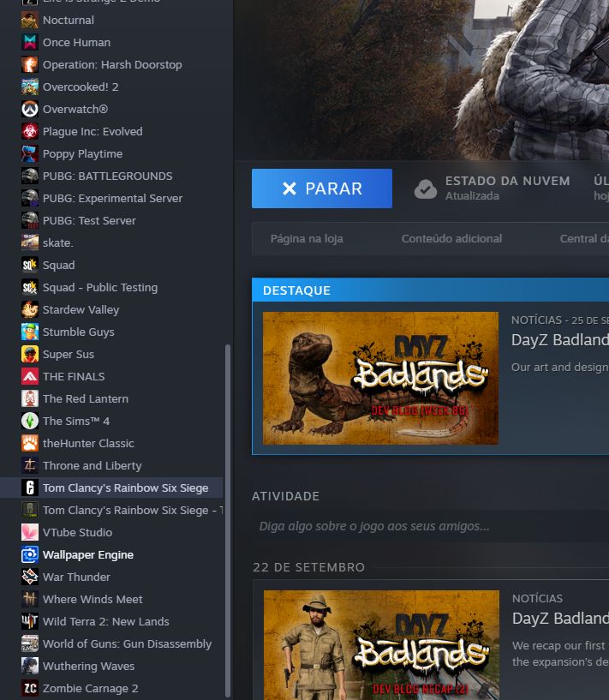Click The Red Lantern game icon
Screen dimensions: 609x700
(30, 398)
